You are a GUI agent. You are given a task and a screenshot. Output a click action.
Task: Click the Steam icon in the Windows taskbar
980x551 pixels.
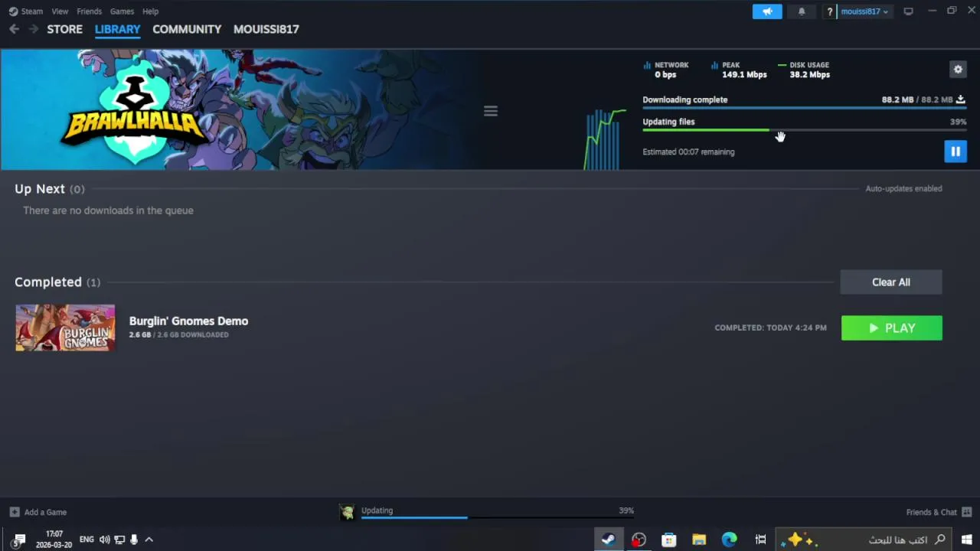pyautogui.click(x=609, y=540)
